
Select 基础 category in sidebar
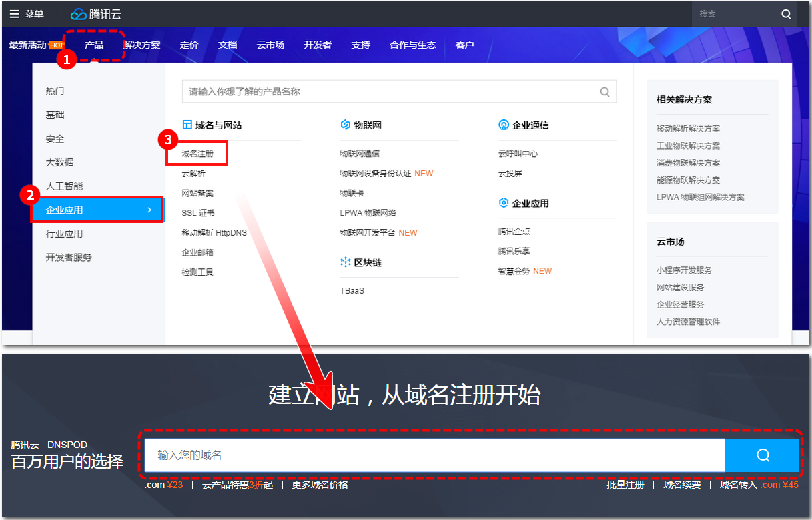(55, 115)
